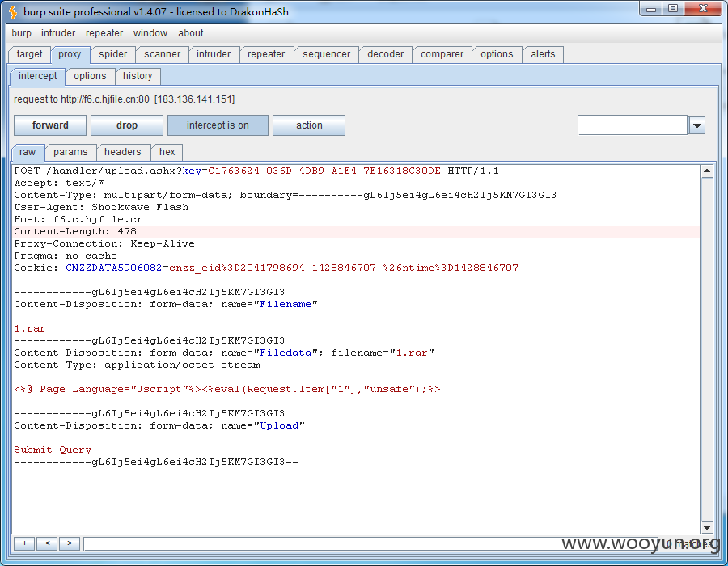Click the scrollbar down arrow of request editor
This screenshot has height=566, width=728.
click(x=707, y=528)
